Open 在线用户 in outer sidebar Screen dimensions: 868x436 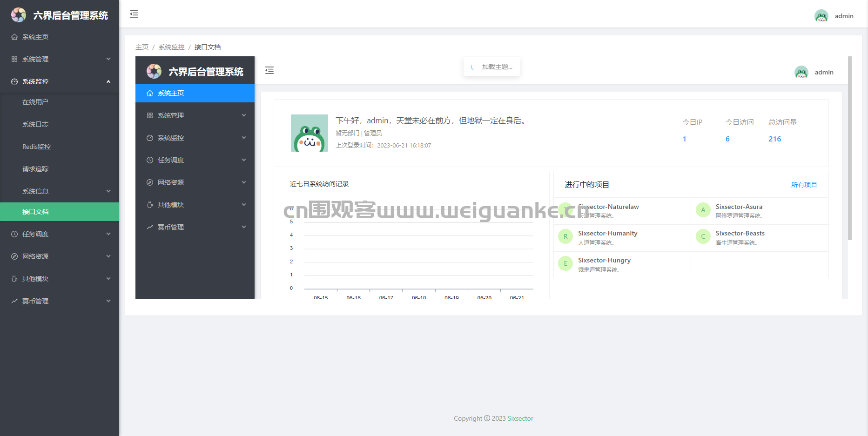60,102
